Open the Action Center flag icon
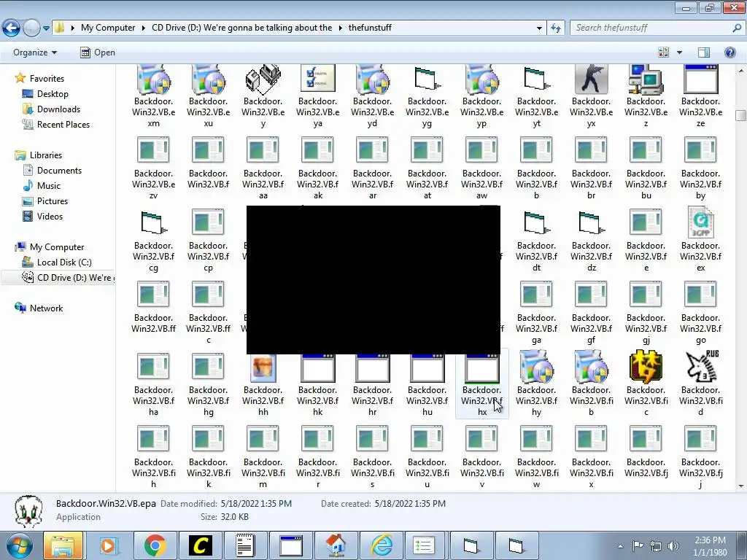 (638, 545)
